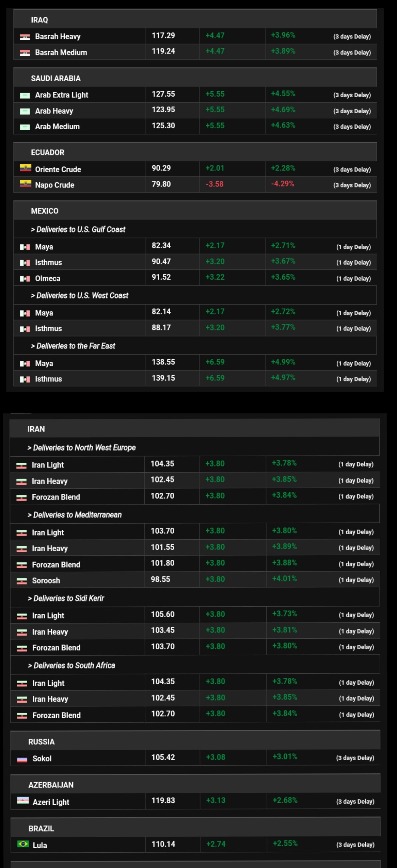397x868 pixels.
Task: Select the ECUADOR section header
Action: click(48, 153)
